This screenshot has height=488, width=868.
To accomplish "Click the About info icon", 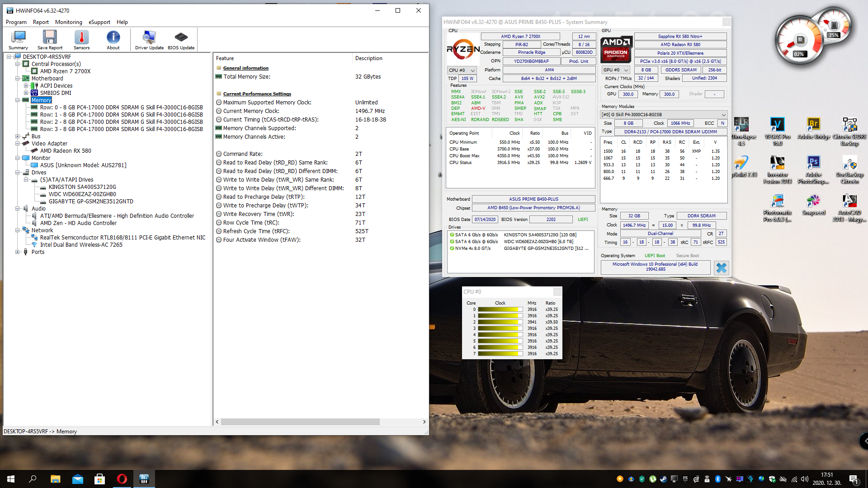I will [x=113, y=37].
